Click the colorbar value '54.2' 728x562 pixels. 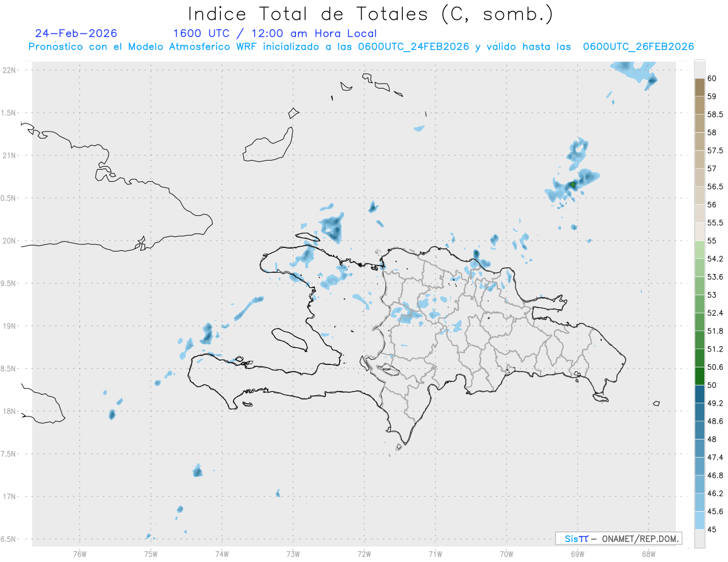tap(715, 259)
